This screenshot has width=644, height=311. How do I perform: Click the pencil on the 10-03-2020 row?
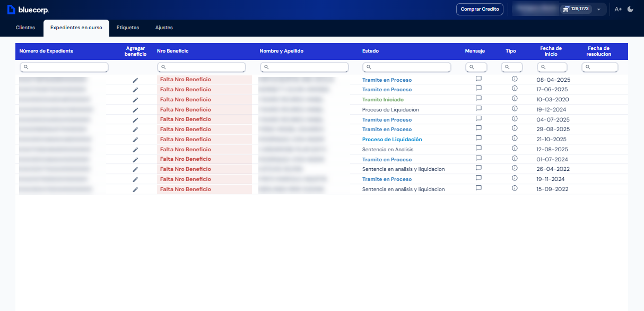click(x=135, y=100)
